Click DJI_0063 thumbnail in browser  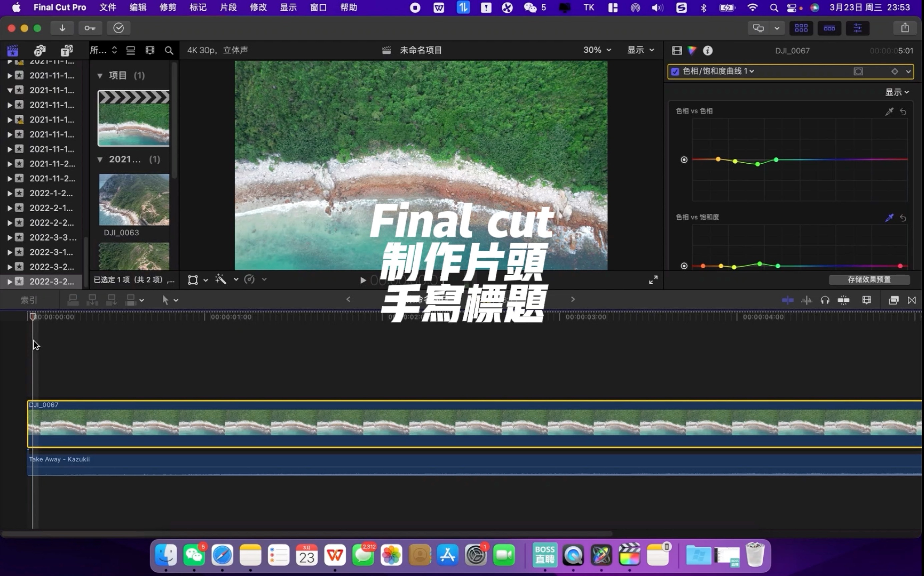pos(133,199)
